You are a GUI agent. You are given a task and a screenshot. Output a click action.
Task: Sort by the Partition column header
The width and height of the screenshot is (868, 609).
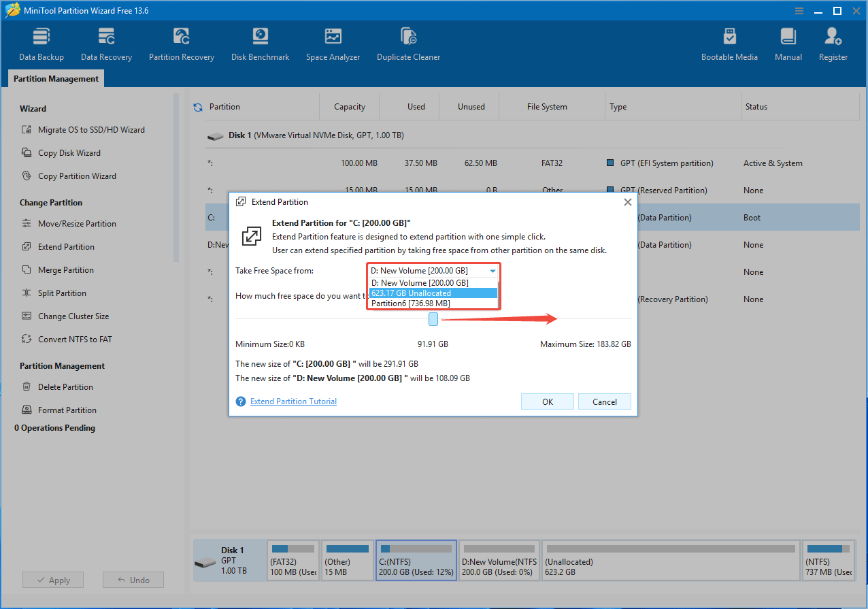pyautogui.click(x=224, y=107)
